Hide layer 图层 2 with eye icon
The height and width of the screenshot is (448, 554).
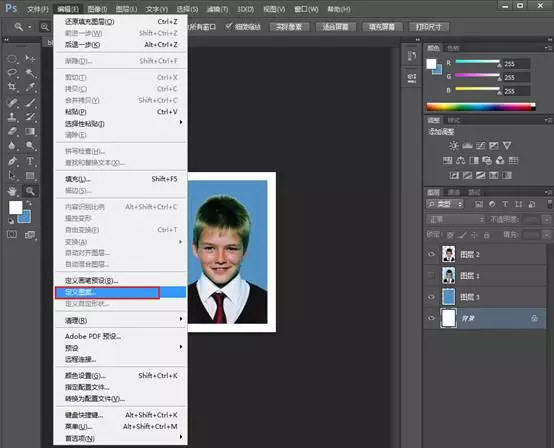[x=431, y=254]
